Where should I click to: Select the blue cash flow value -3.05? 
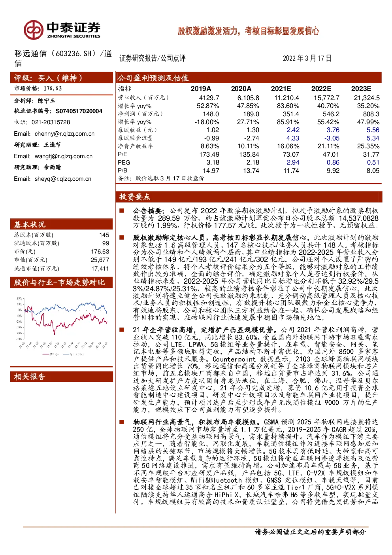(332, 138)
